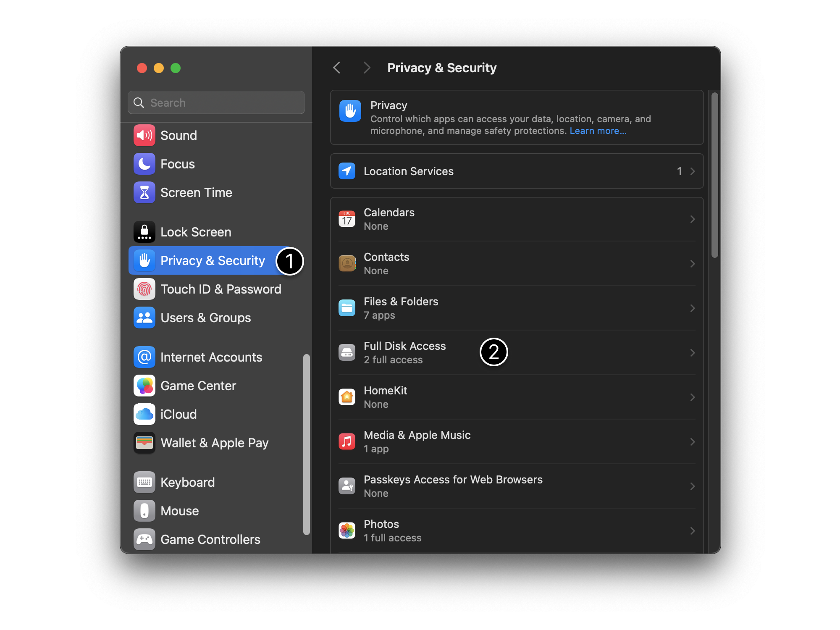Click the Touch ID fingerprint icon
Image resolution: width=840 pixels, height=630 pixels.
click(144, 289)
